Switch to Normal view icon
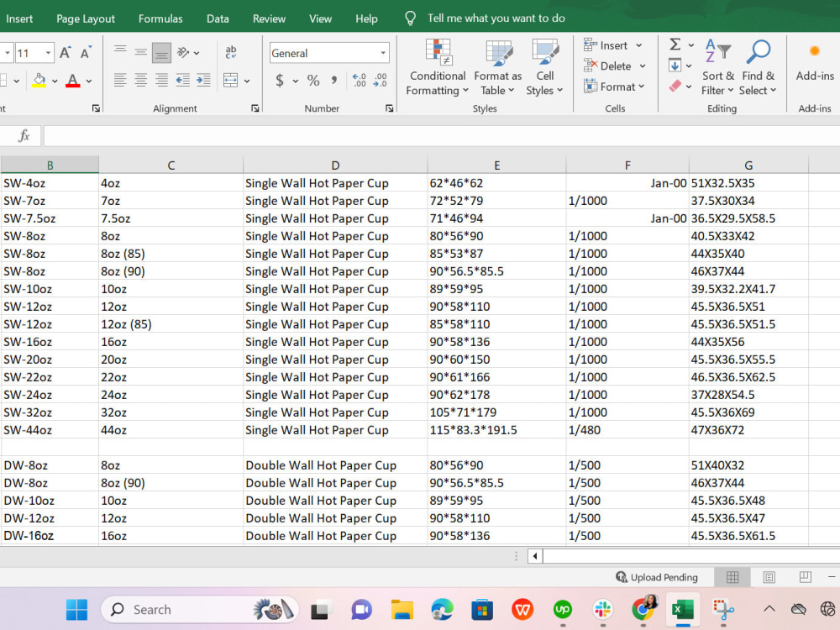This screenshot has height=630, width=840. click(x=732, y=577)
